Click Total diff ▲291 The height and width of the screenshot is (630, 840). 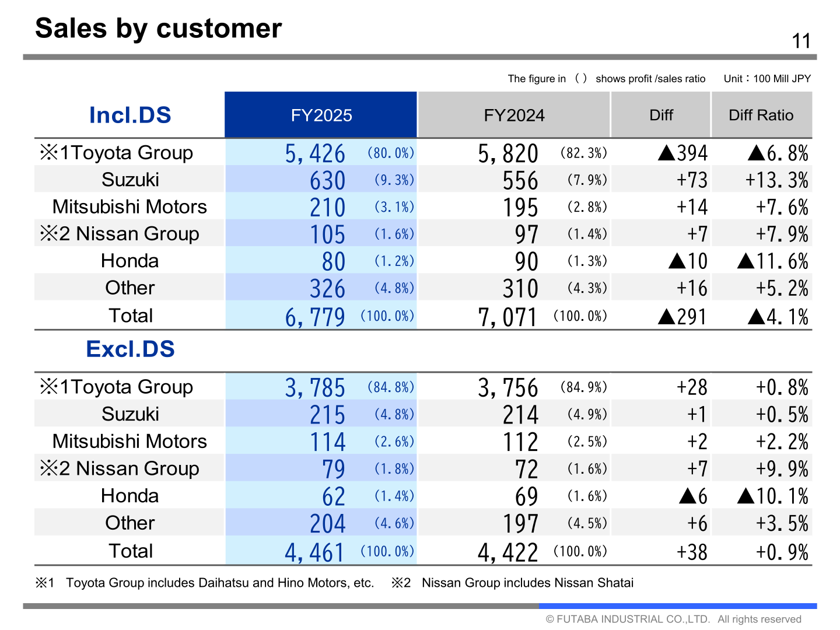tap(682, 317)
